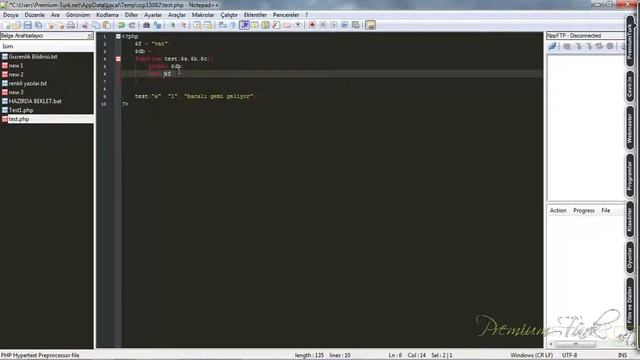Open the Ayarlar menu

(x=153, y=15)
